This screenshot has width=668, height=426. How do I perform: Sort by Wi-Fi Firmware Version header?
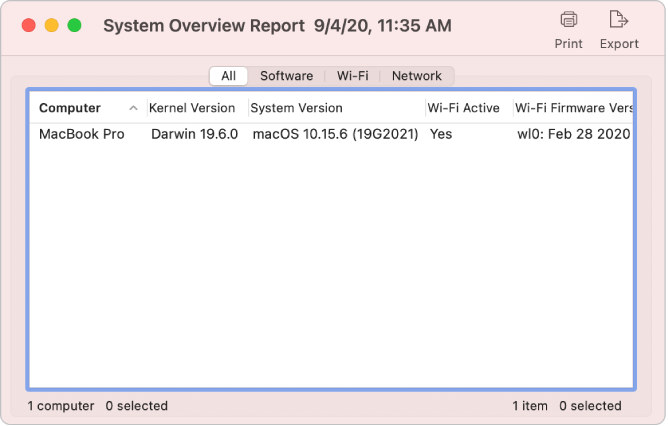point(573,108)
